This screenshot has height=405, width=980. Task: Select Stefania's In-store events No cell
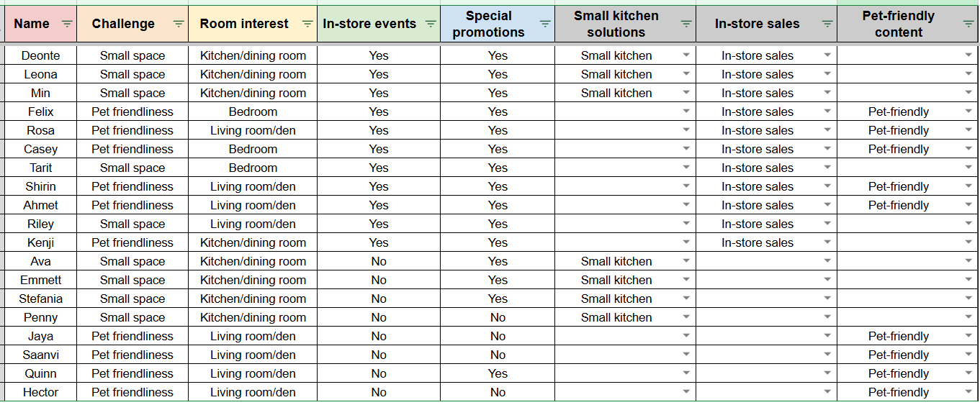(x=379, y=299)
